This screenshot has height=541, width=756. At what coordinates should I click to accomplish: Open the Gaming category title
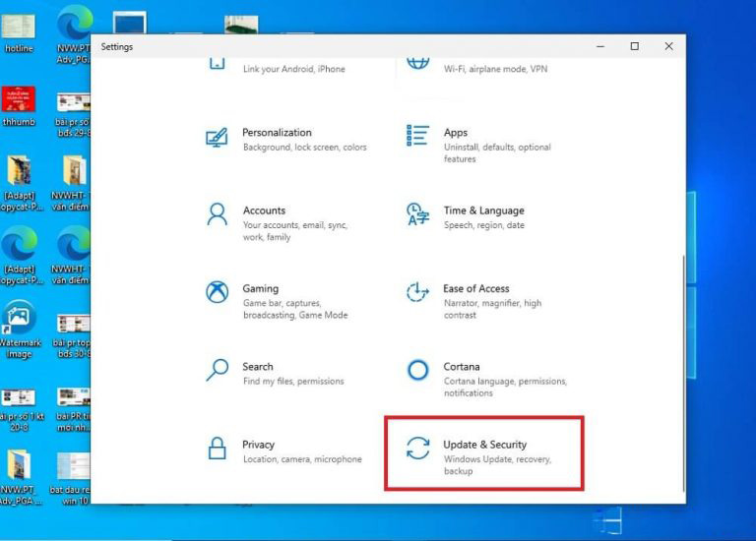coord(260,288)
